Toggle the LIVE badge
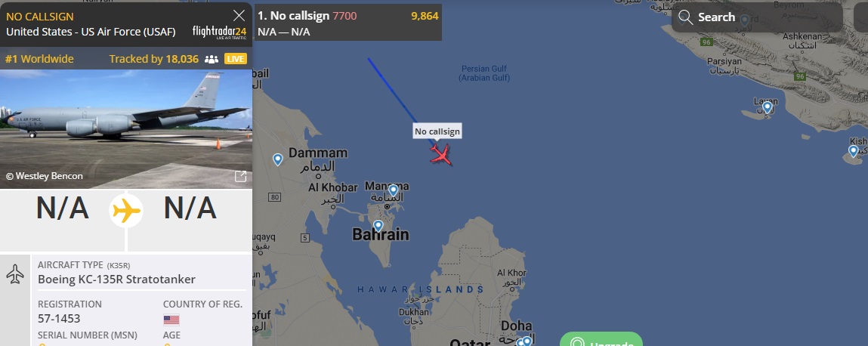 pyautogui.click(x=236, y=59)
